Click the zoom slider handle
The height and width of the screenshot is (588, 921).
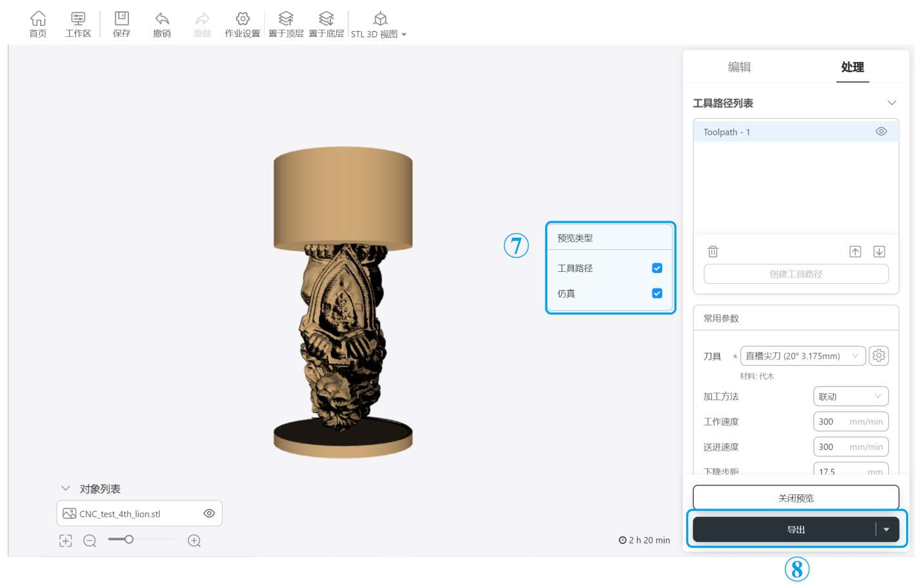(x=129, y=539)
